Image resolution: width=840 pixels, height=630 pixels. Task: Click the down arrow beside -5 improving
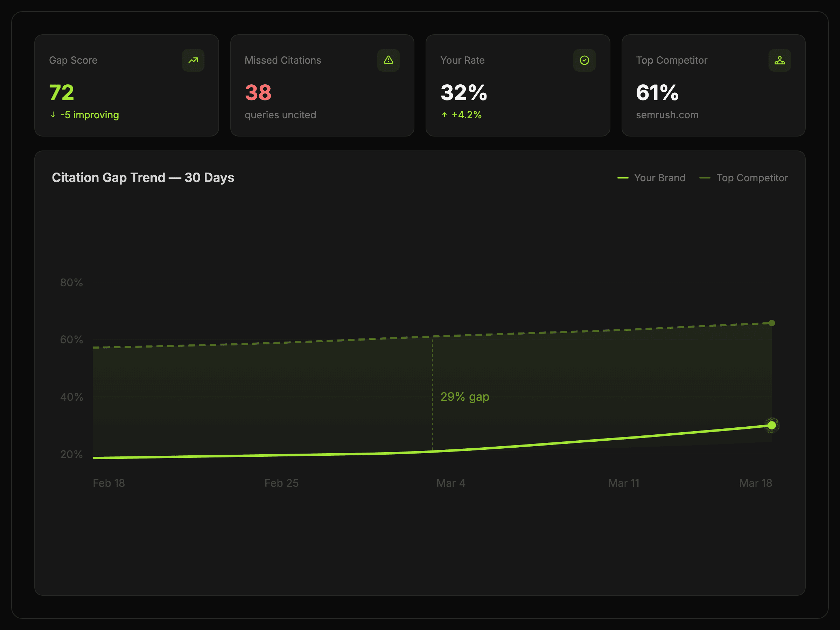[53, 115]
